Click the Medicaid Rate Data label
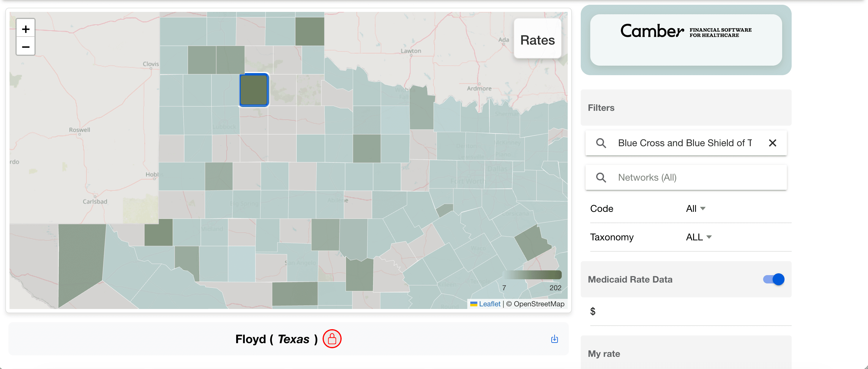The height and width of the screenshot is (369, 868). (x=630, y=279)
